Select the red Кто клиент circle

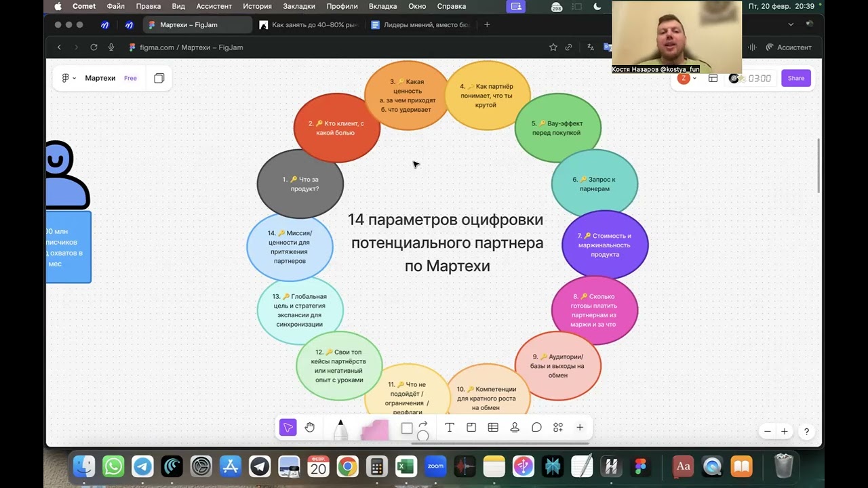click(336, 128)
